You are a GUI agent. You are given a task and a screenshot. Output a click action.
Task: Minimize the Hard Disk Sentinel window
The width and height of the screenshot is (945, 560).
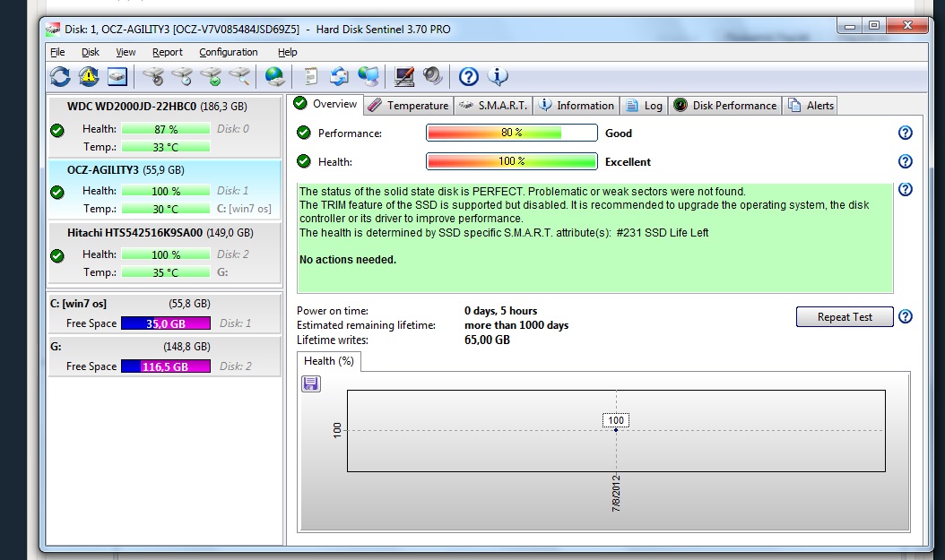tap(850, 25)
